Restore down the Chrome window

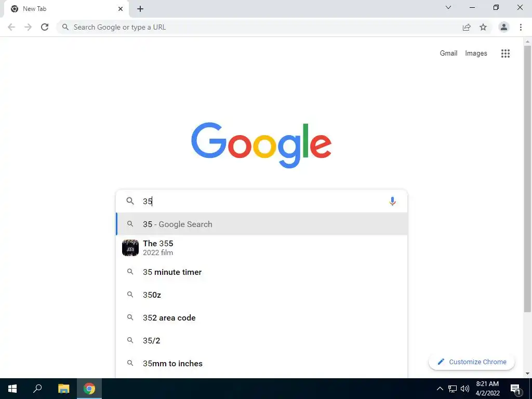point(496,7)
